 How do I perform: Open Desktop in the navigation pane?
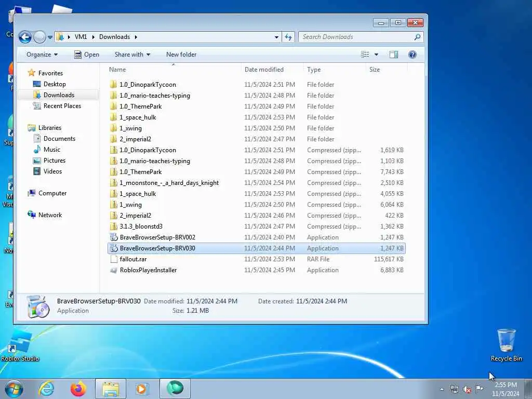click(54, 84)
